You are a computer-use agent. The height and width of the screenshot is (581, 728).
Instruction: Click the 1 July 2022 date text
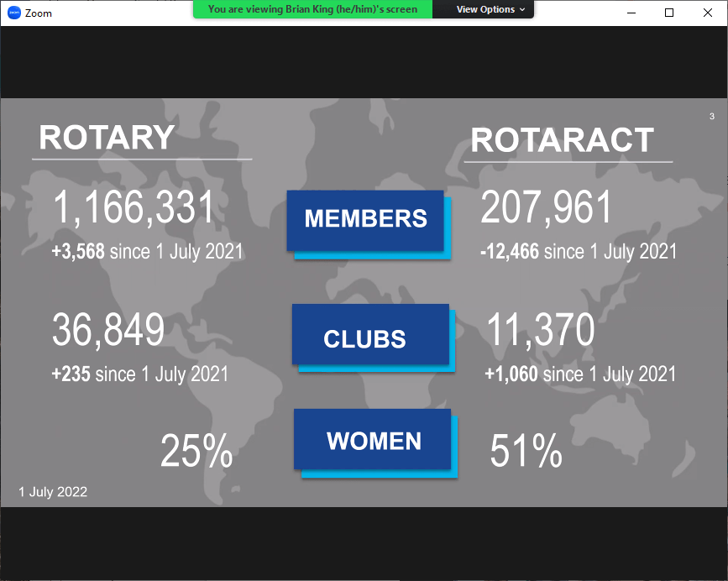[x=53, y=492]
